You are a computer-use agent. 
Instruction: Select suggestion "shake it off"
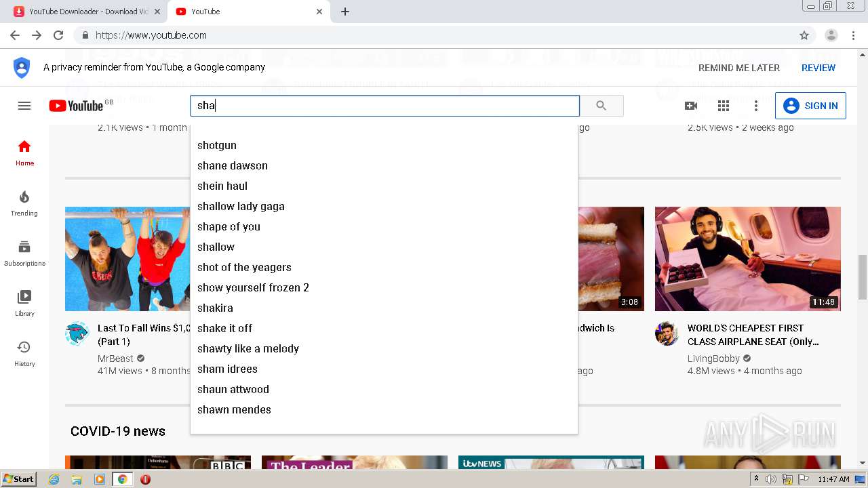[x=384, y=328]
